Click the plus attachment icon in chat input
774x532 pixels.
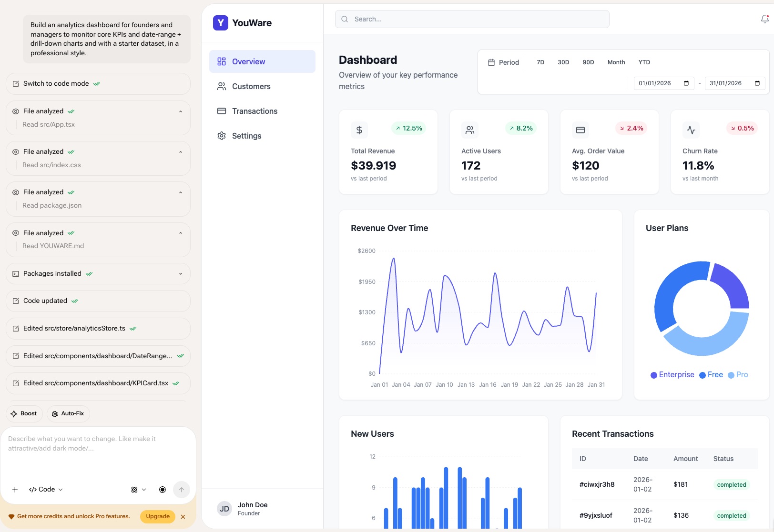[x=15, y=490]
